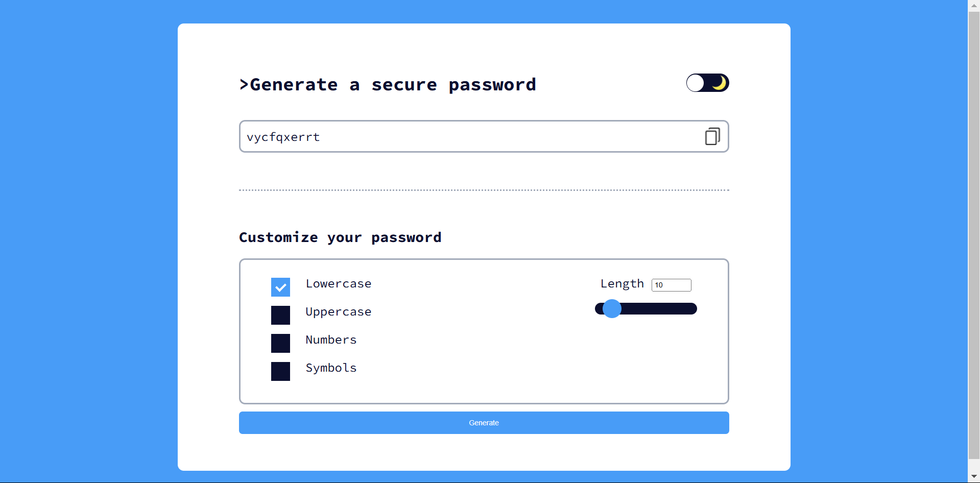This screenshot has width=980, height=483.
Task: Toggle the dark mode switch
Action: [707, 83]
